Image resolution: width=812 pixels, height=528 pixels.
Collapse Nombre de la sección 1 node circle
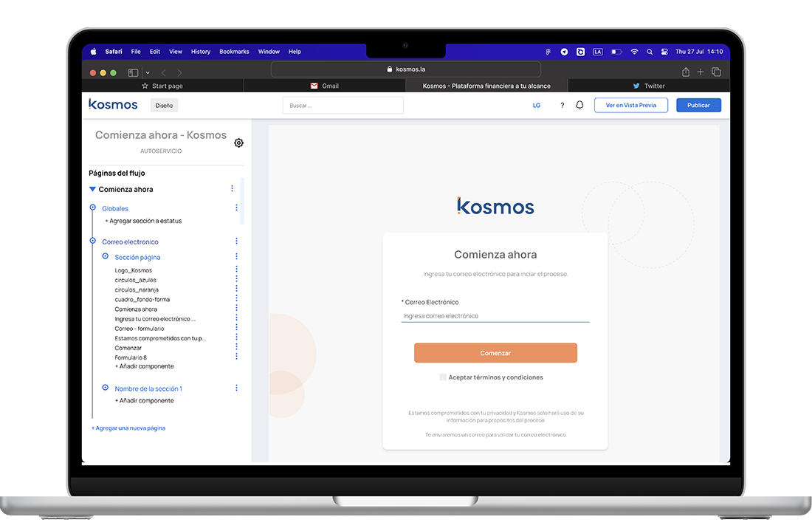(105, 387)
